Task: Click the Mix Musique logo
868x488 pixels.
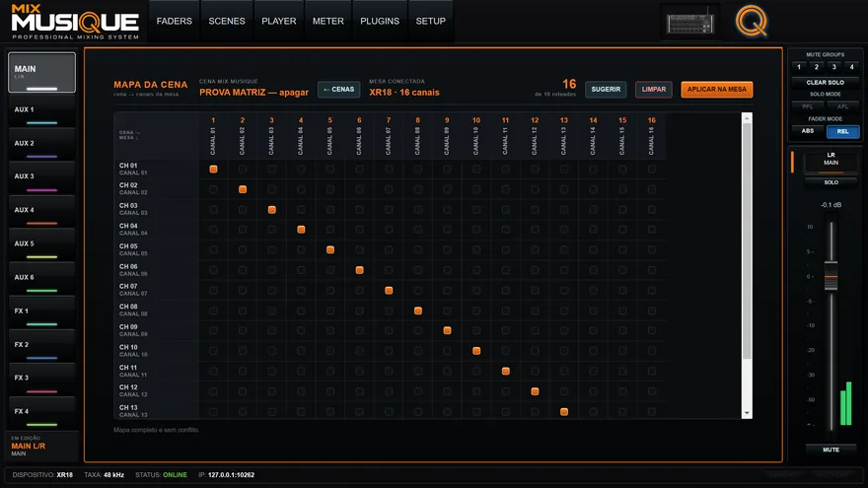Action: click(75, 22)
